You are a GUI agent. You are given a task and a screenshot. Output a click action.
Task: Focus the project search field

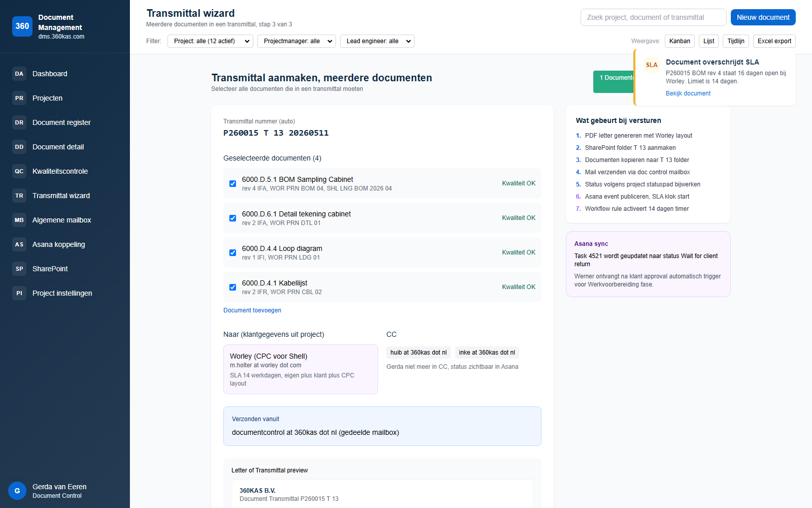[654, 17]
